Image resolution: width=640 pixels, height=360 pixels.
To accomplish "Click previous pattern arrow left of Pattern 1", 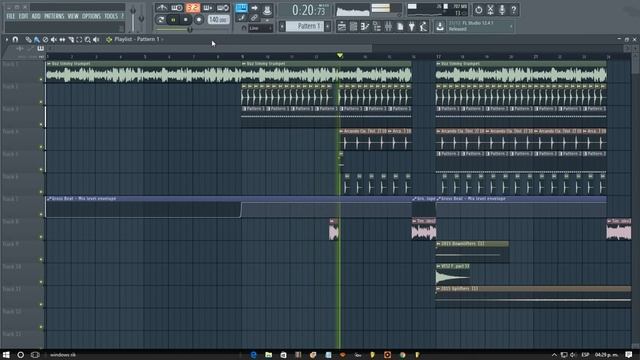I will [x=282, y=26].
